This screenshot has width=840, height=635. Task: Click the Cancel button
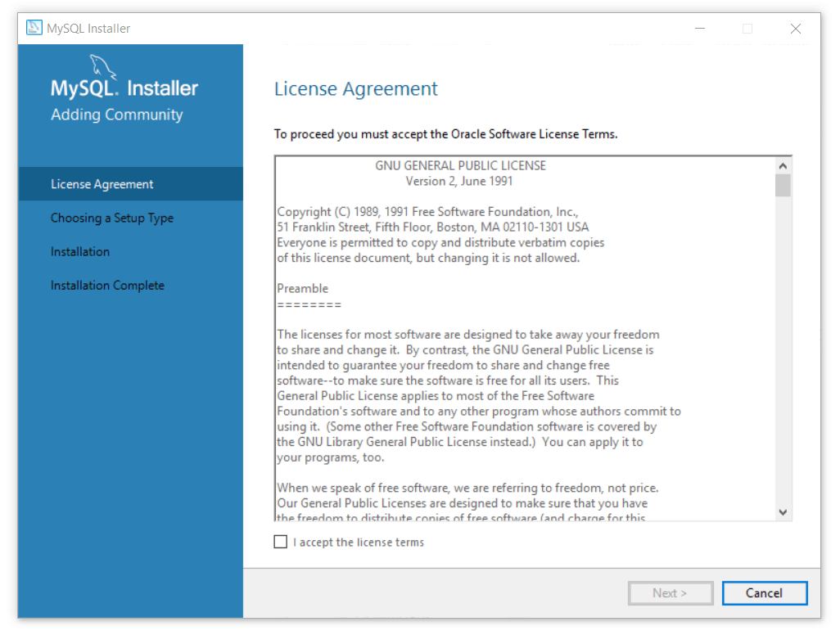pyautogui.click(x=764, y=593)
